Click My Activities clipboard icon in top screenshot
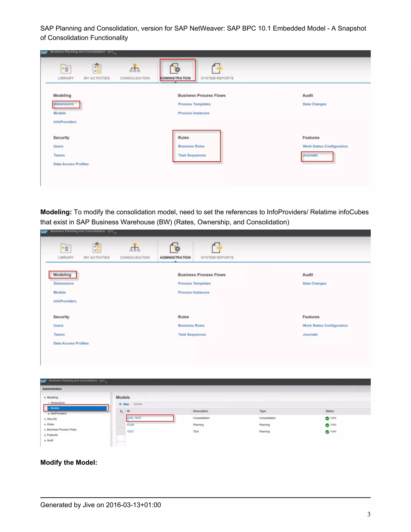This screenshot has width=411, height=532. [x=97, y=68]
